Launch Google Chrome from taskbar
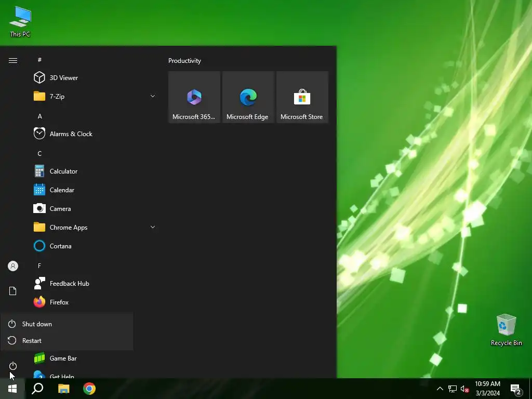 coord(89,389)
